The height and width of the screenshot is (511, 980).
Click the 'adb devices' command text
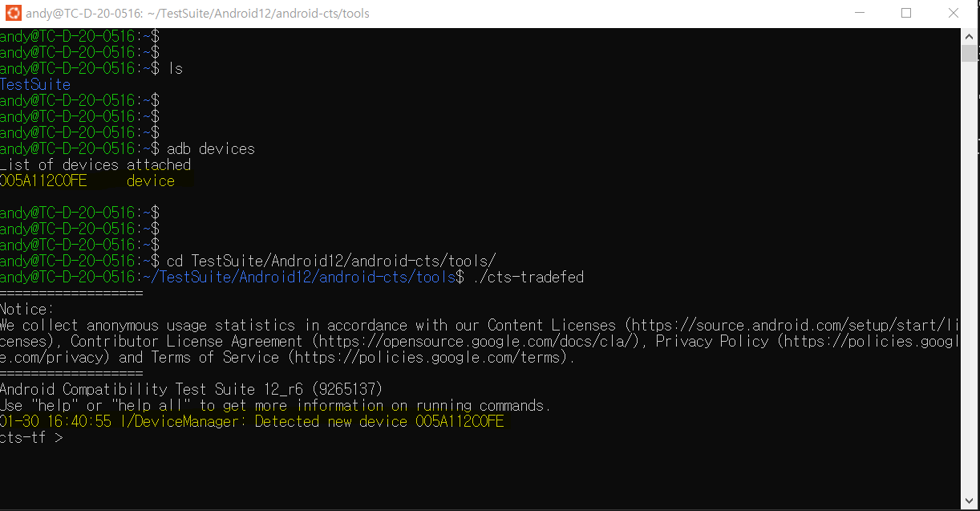pyautogui.click(x=211, y=148)
